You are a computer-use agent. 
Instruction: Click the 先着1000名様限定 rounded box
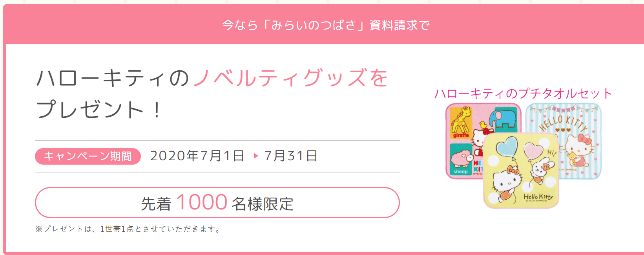tap(217, 203)
